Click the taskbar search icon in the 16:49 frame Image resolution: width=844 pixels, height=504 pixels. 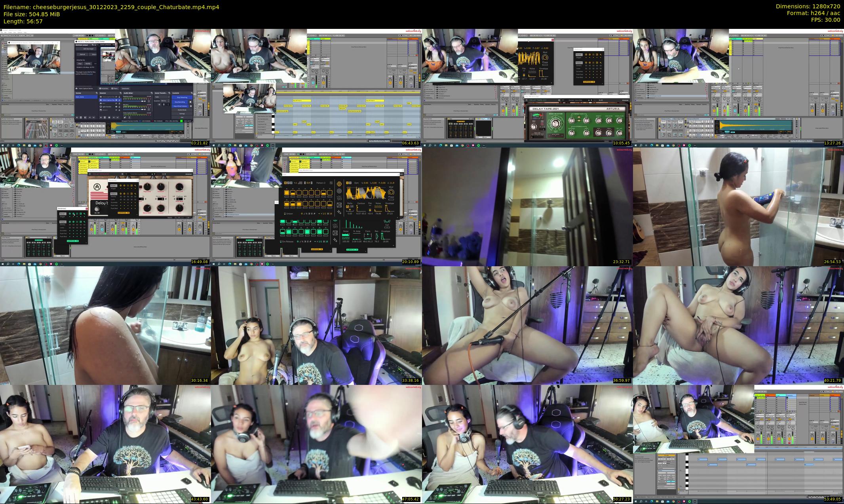pyautogui.click(x=8, y=264)
